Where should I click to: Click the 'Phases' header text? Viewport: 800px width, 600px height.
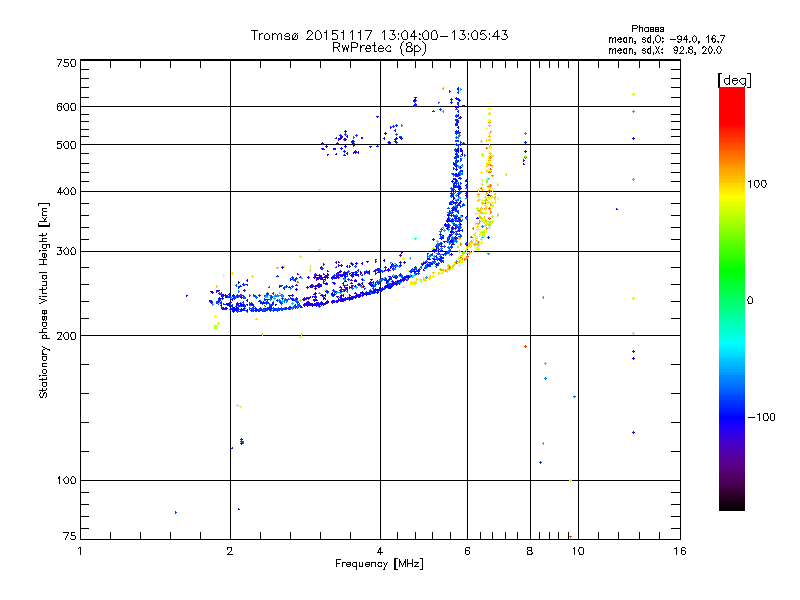(647, 29)
